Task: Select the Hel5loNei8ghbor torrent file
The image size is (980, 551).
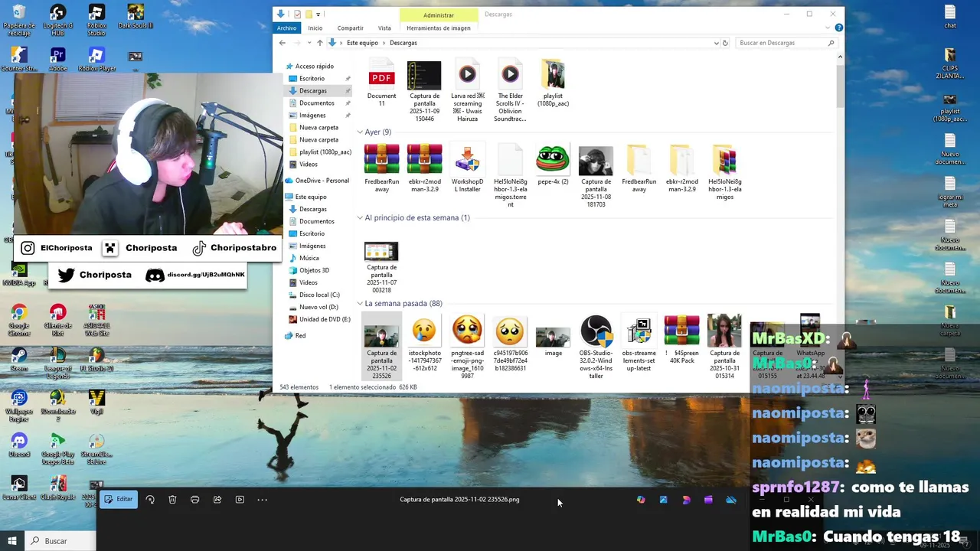Action: pos(510,176)
